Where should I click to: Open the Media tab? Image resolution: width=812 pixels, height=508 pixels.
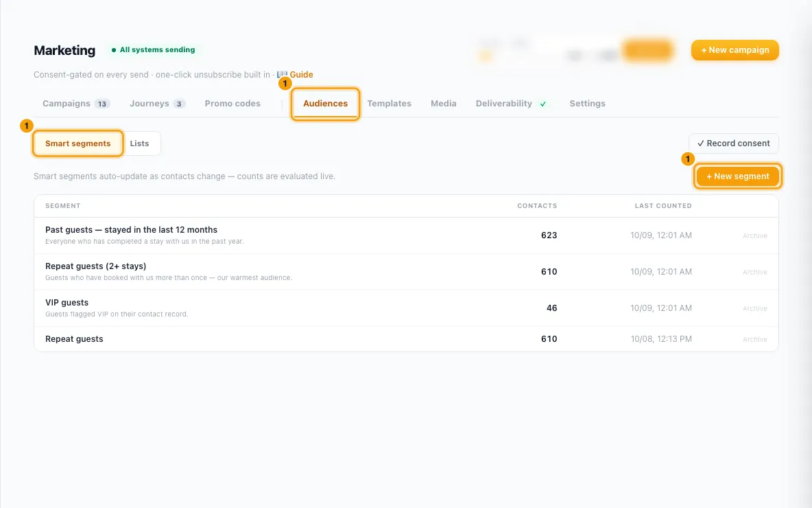[x=443, y=104]
